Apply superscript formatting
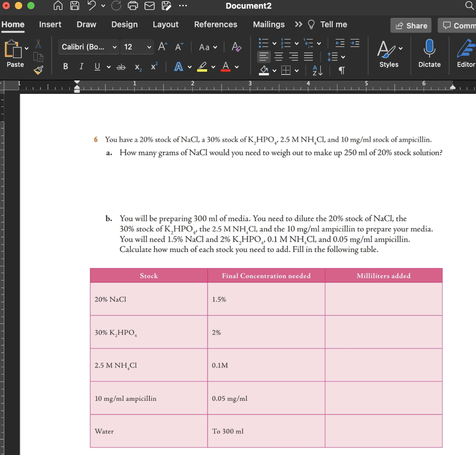 coord(153,66)
